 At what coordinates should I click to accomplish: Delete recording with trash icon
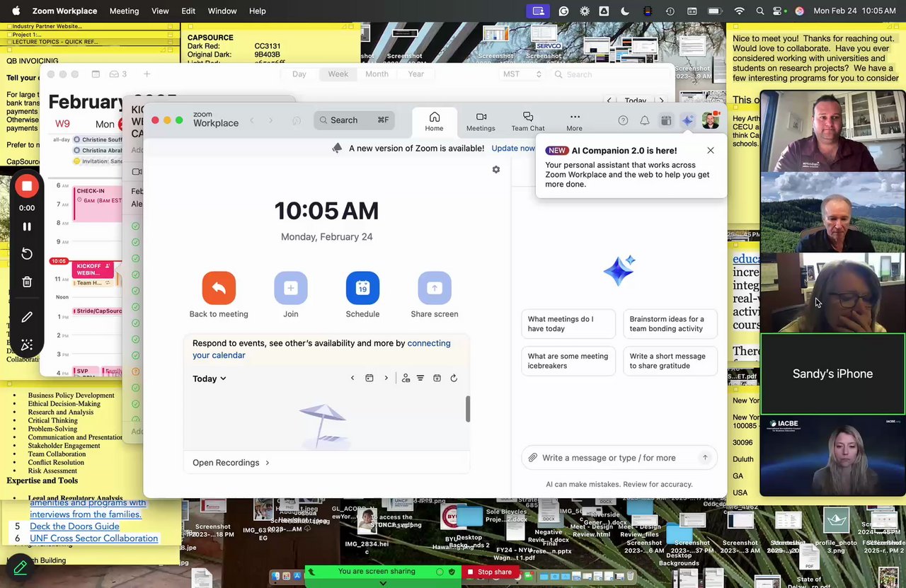(x=27, y=282)
